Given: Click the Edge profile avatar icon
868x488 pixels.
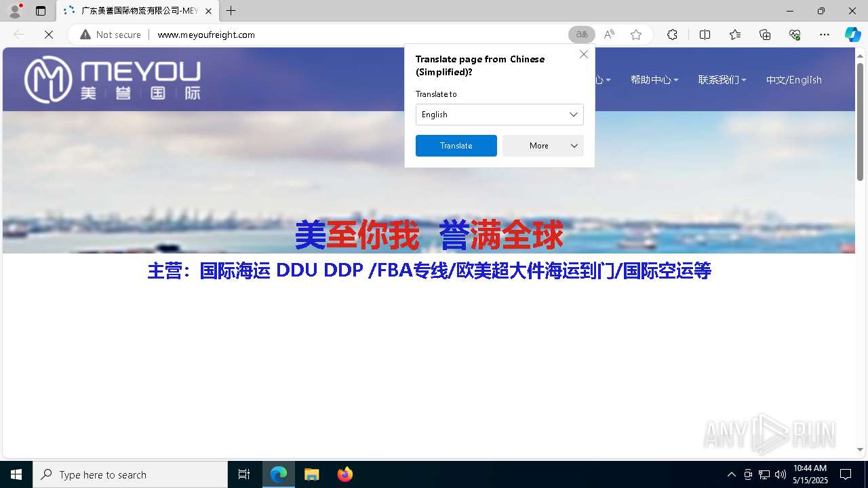Looking at the screenshot, I should pyautogui.click(x=15, y=11).
